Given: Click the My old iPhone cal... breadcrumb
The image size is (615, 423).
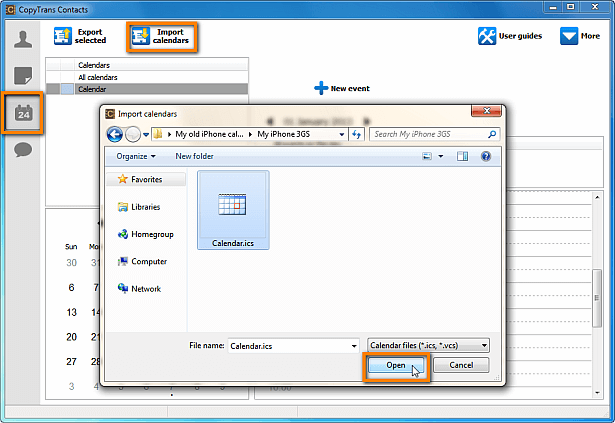Looking at the screenshot, I should coord(209,134).
